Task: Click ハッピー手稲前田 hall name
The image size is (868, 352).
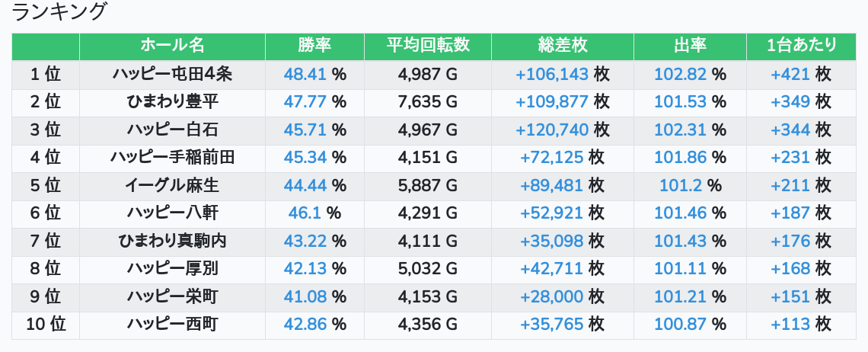Action: [172, 158]
